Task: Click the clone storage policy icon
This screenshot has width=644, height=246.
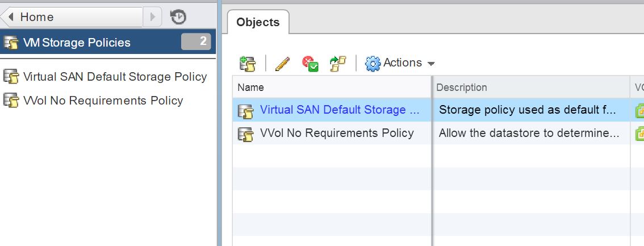Action: [x=337, y=64]
